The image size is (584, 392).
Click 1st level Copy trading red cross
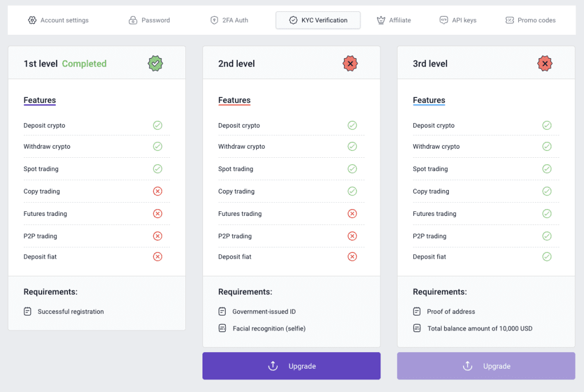point(157,191)
